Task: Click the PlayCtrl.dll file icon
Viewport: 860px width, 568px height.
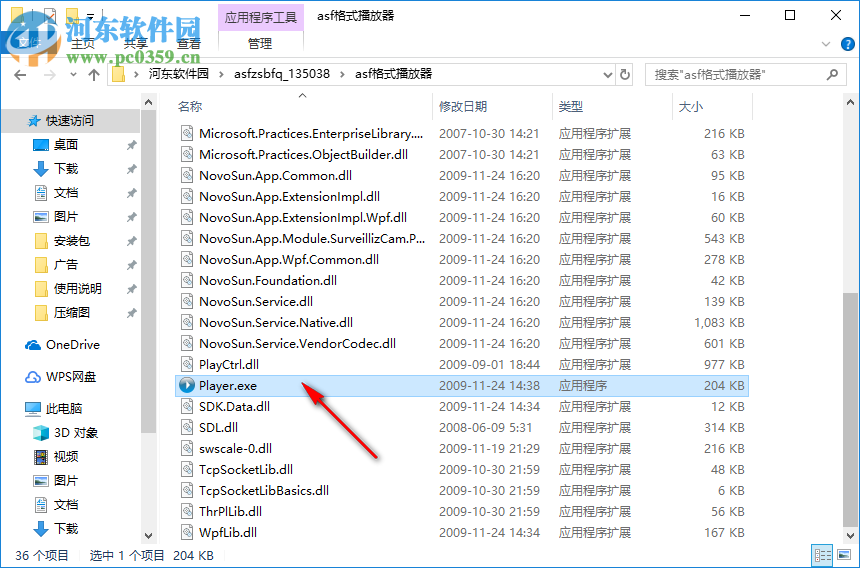Action: tap(187, 365)
